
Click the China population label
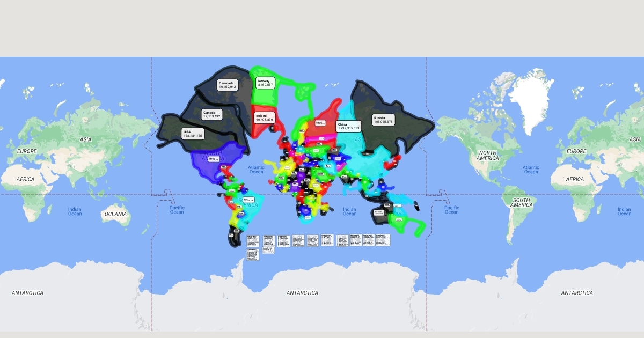pyautogui.click(x=348, y=126)
